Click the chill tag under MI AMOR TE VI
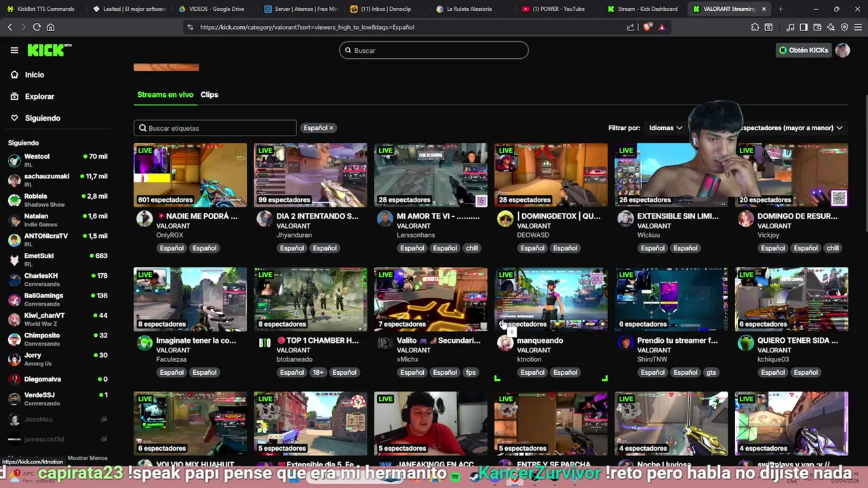Screen dimensions: 868x488 [x=472, y=248]
